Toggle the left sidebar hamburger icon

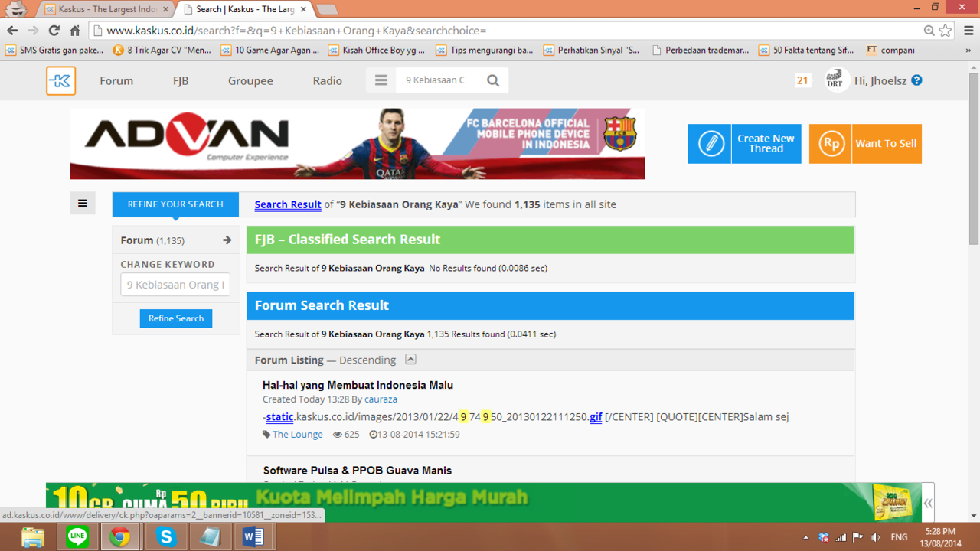(x=83, y=204)
